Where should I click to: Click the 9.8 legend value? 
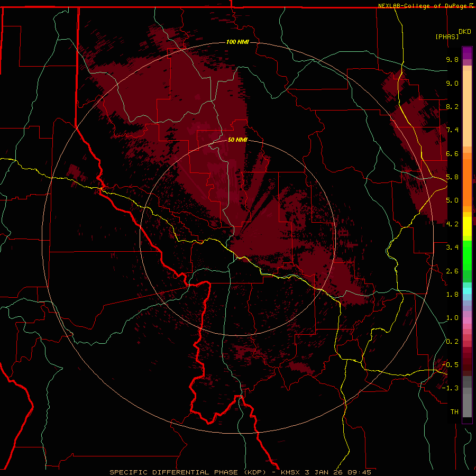click(x=452, y=59)
